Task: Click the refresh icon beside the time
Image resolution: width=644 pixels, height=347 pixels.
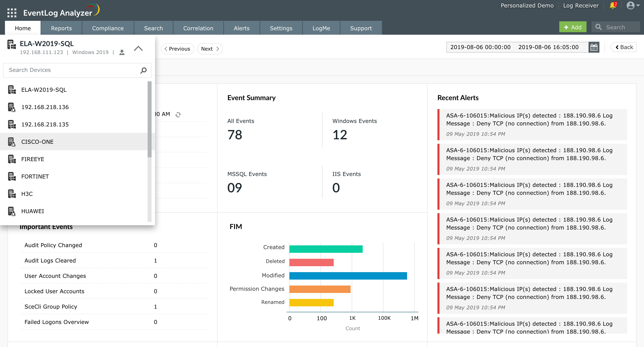Action: [x=178, y=115]
